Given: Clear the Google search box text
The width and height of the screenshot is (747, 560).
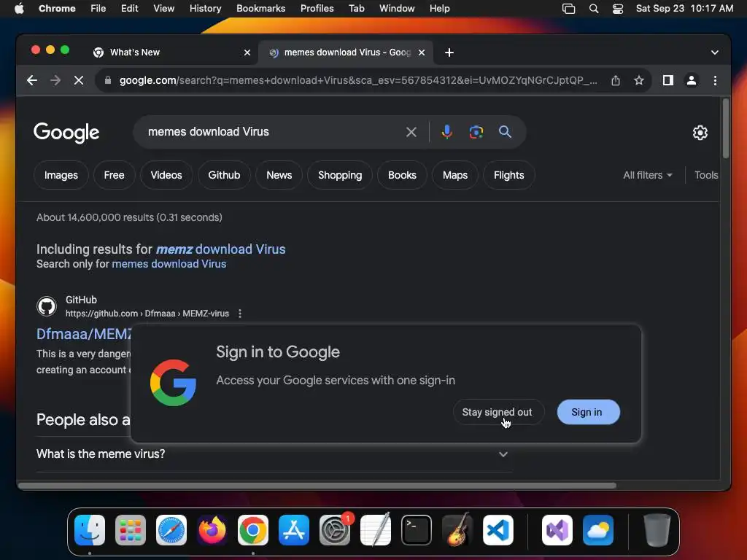Looking at the screenshot, I should tap(411, 132).
